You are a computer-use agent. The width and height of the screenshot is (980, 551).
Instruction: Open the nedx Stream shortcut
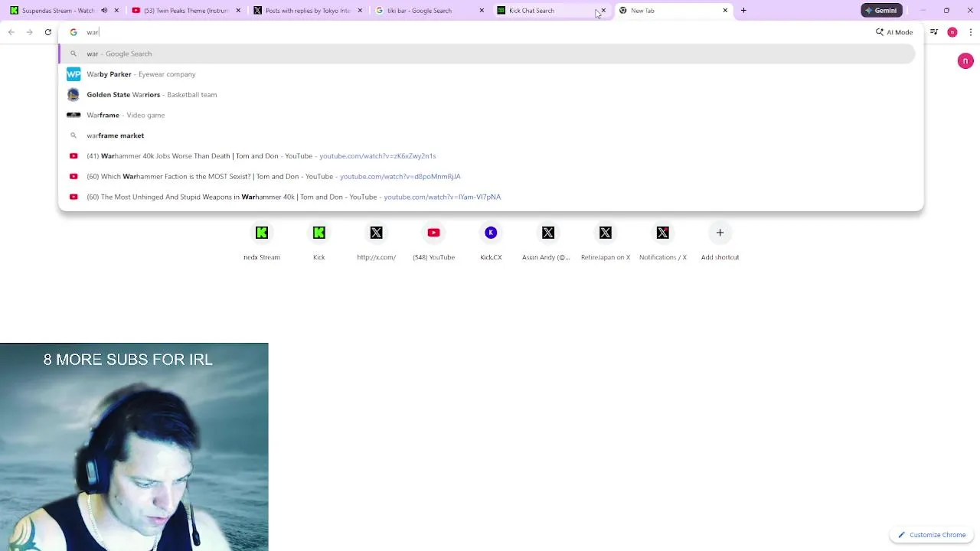pyautogui.click(x=262, y=242)
